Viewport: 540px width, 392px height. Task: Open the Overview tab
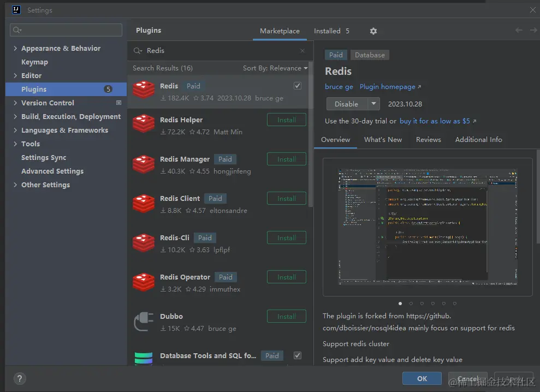pos(335,140)
